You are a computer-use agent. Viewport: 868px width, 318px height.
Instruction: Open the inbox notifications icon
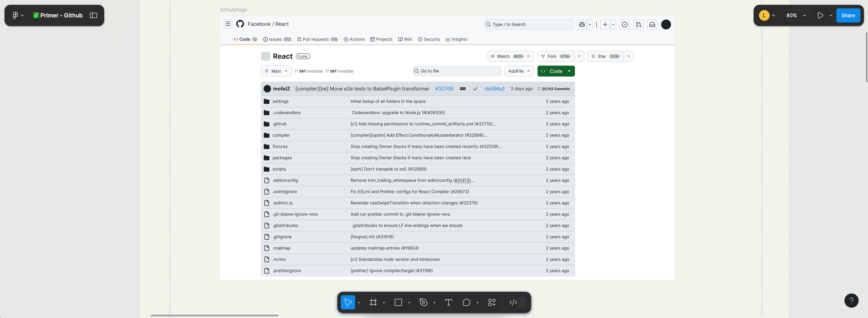point(652,24)
